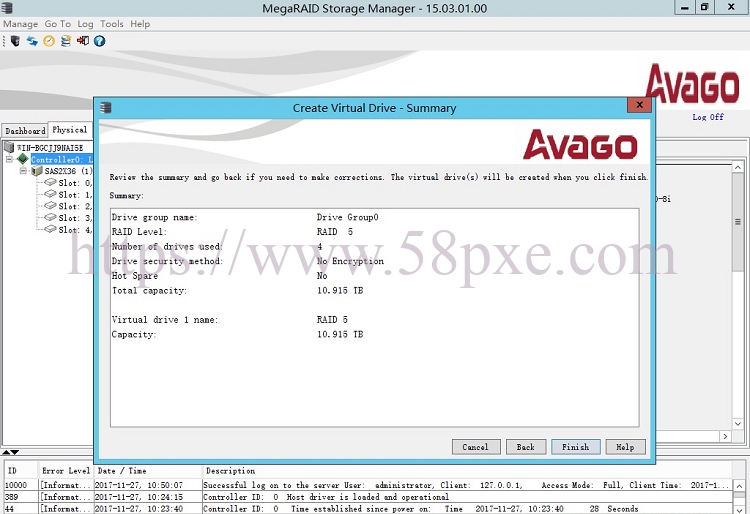Screen dimensions: 750x514
Task: Click the dialog title bar drive icon
Action: click(x=106, y=108)
